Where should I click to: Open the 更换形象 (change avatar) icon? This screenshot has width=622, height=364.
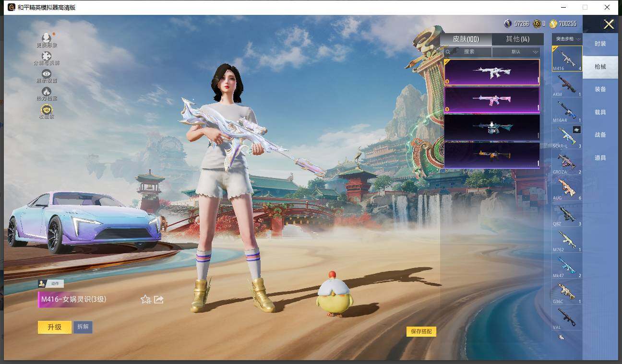point(46,37)
